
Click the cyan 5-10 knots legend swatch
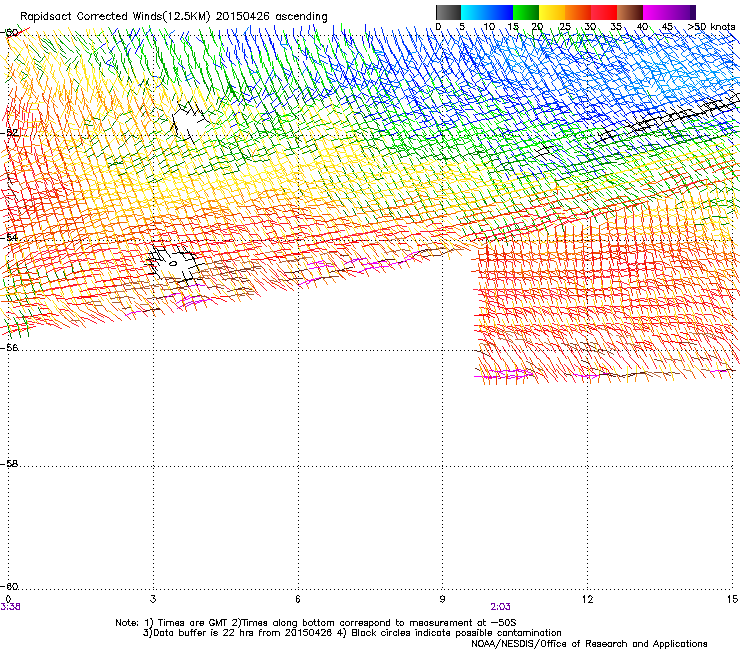click(474, 12)
